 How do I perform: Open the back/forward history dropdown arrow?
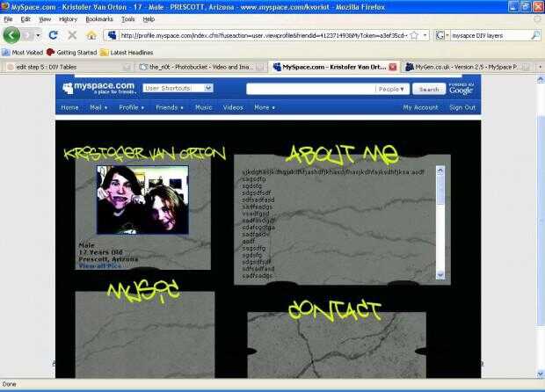tap(38, 35)
